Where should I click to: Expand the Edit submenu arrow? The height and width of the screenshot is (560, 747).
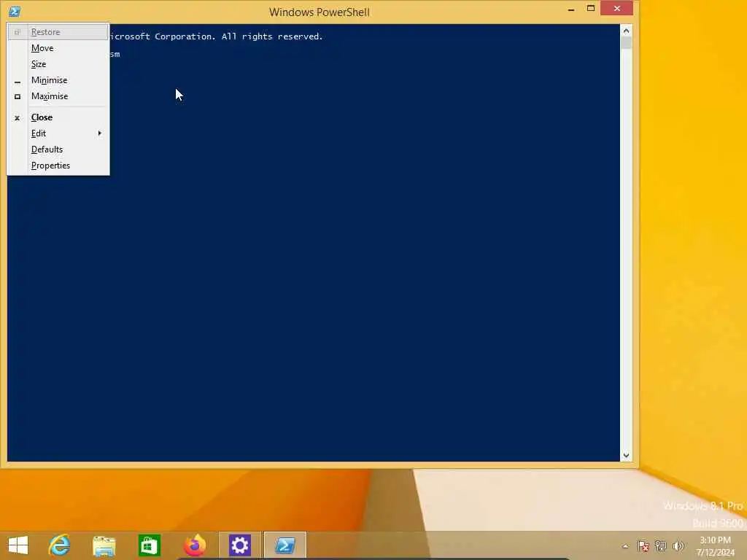click(x=99, y=133)
